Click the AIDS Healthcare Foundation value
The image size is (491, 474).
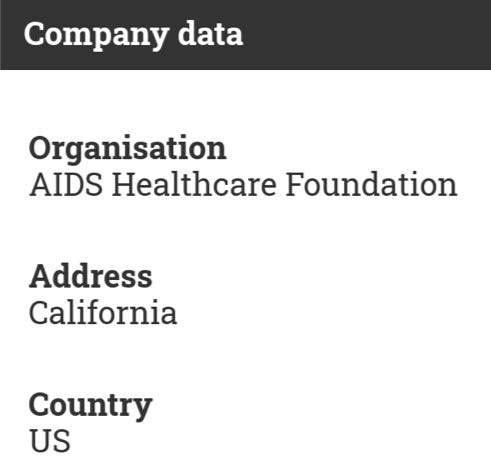[x=243, y=185]
